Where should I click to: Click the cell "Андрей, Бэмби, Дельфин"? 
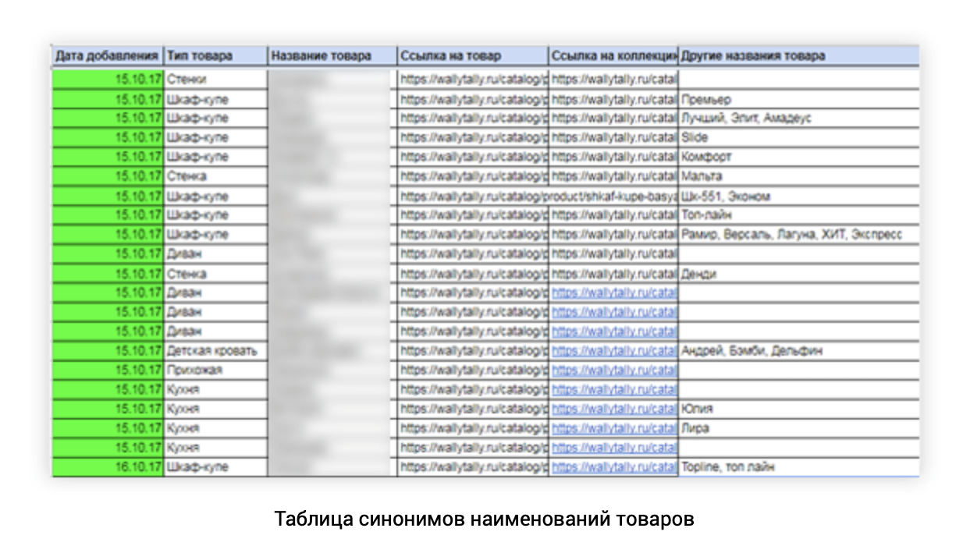[798, 351]
